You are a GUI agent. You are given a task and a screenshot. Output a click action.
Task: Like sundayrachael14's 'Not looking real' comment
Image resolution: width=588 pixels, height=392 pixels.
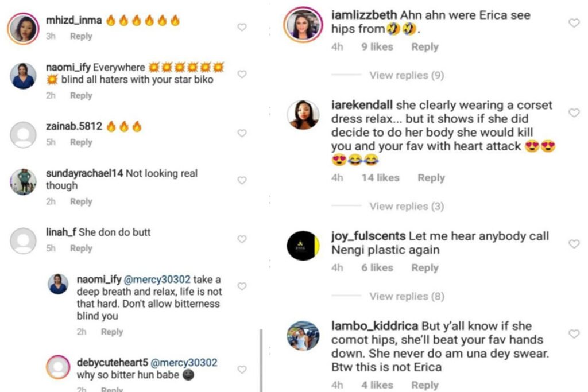point(242,180)
